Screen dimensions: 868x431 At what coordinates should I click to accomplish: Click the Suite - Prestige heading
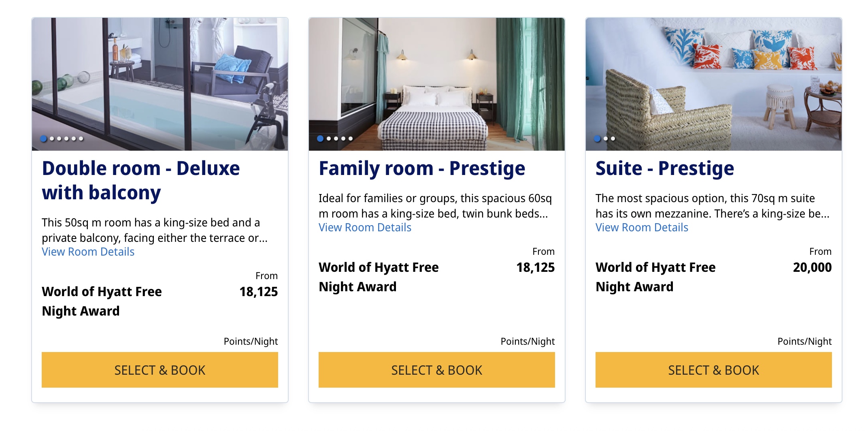pyautogui.click(x=665, y=168)
